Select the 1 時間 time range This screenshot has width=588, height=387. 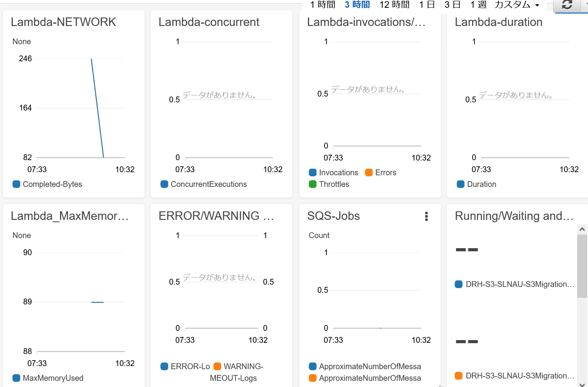pyautogui.click(x=323, y=5)
